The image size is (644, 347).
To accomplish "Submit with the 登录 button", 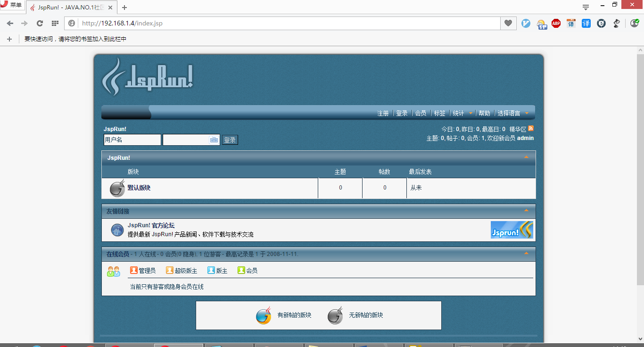I will [x=230, y=140].
